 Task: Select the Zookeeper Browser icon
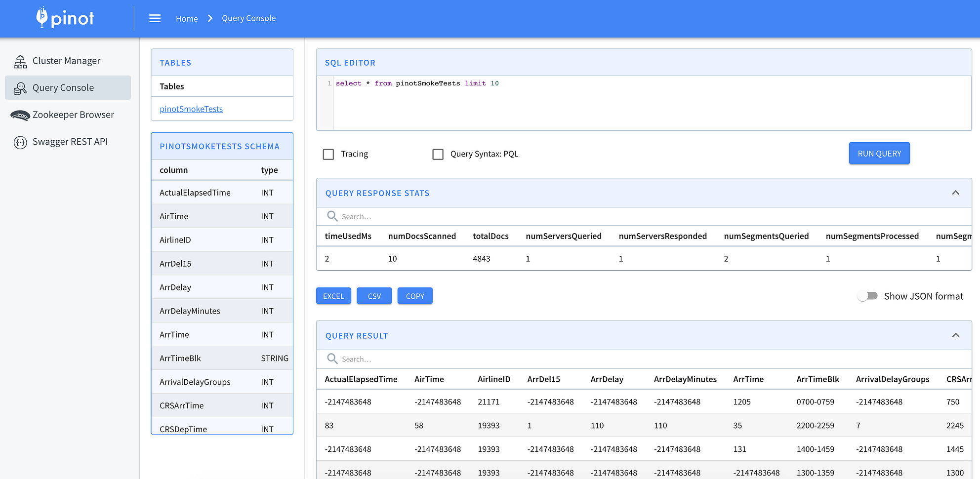coord(20,115)
